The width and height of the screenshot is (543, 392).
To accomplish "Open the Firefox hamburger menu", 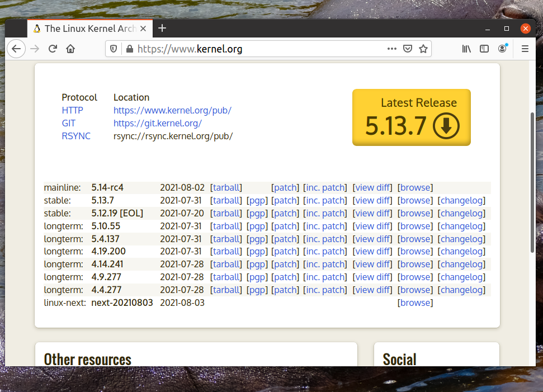I will [x=525, y=49].
